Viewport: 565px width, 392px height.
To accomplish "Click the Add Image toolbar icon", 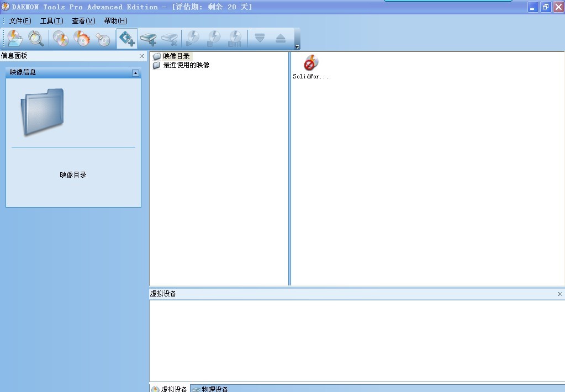I will 15,38.
